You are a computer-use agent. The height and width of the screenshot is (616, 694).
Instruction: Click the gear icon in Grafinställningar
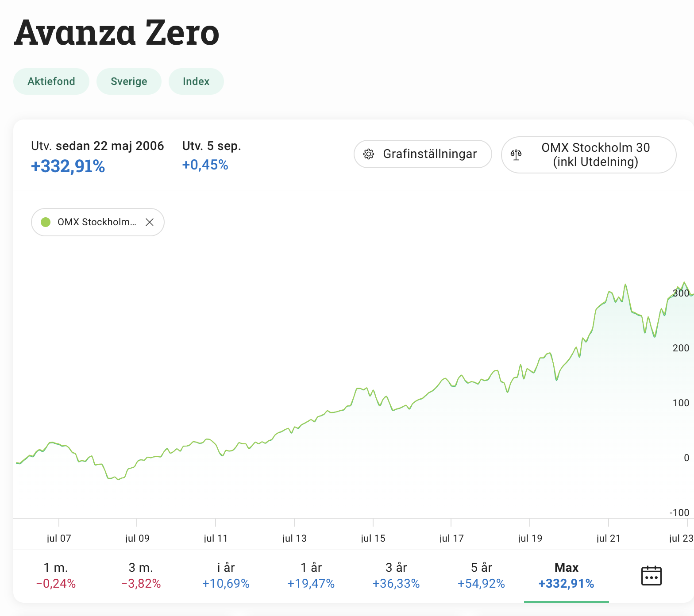point(369,154)
